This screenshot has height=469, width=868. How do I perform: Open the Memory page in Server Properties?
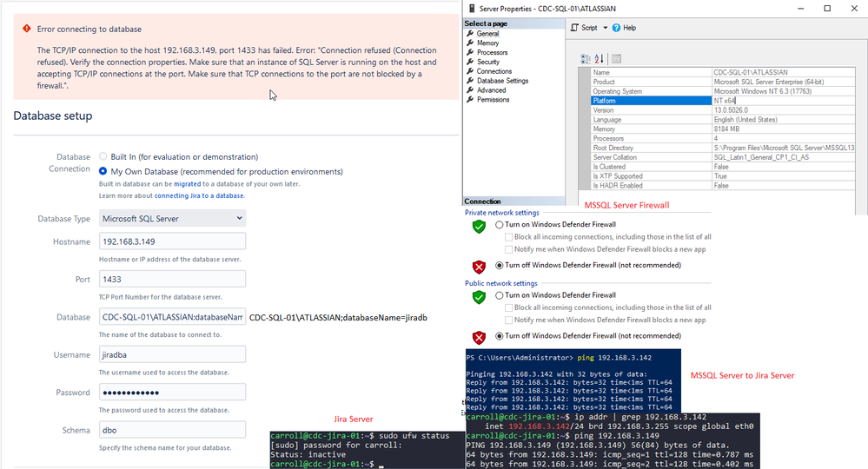(x=487, y=43)
